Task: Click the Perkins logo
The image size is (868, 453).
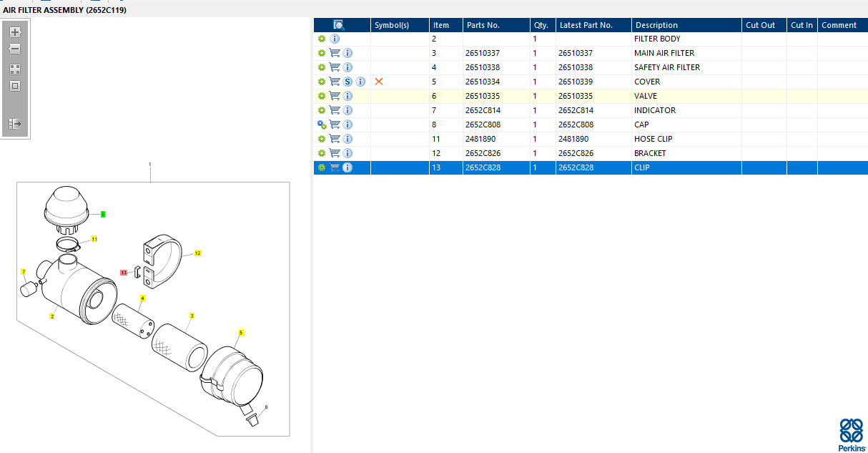Action: [x=851, y=434]
